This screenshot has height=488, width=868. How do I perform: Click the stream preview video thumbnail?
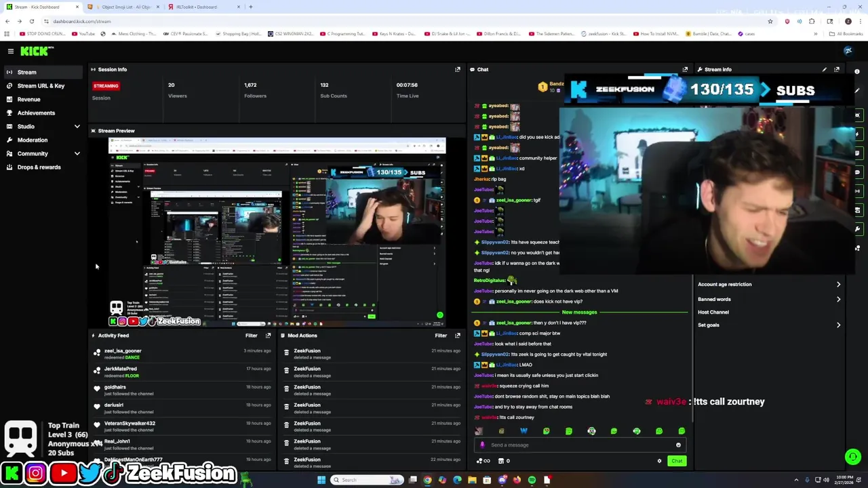277,232
